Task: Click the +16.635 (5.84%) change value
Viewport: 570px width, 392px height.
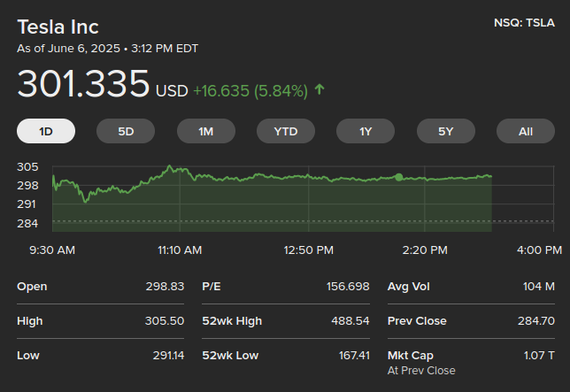Action: (250, 91)
